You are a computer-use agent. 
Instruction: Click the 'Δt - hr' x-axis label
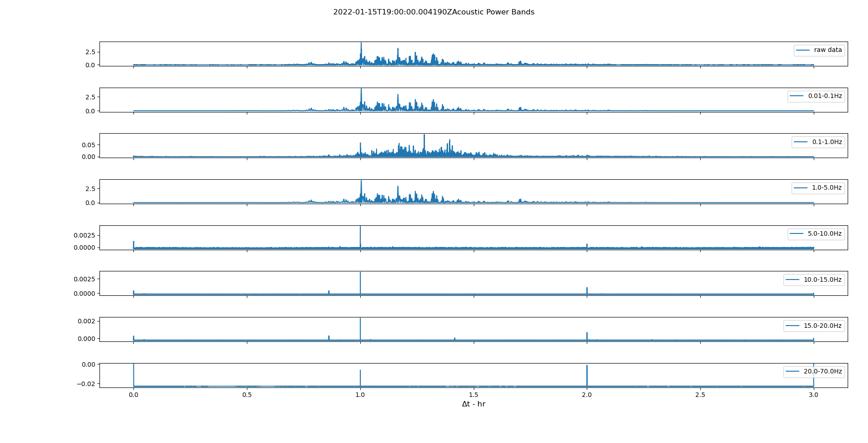pos(473,404)
